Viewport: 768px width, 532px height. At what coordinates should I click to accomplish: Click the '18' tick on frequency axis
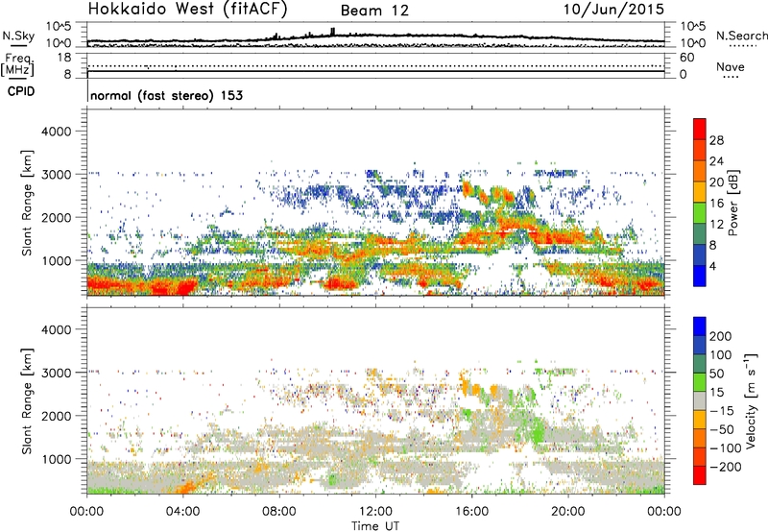[64, 58]
